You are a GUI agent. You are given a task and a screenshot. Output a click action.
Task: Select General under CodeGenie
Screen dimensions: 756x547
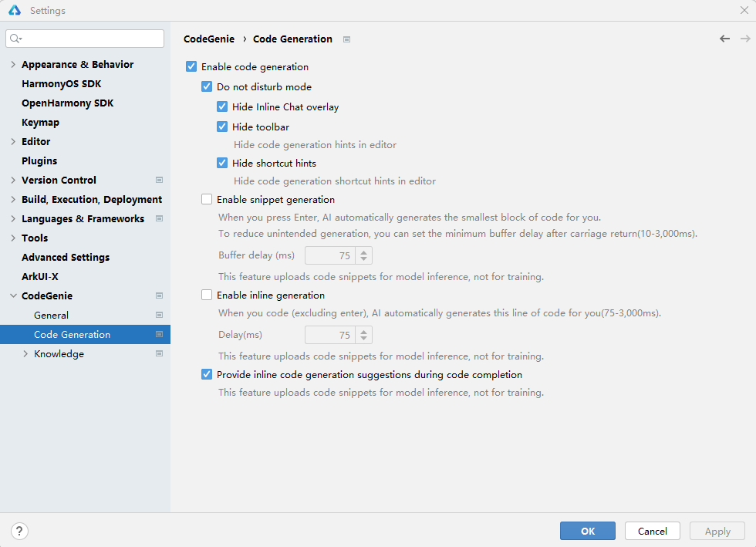(x=51, y=316)
